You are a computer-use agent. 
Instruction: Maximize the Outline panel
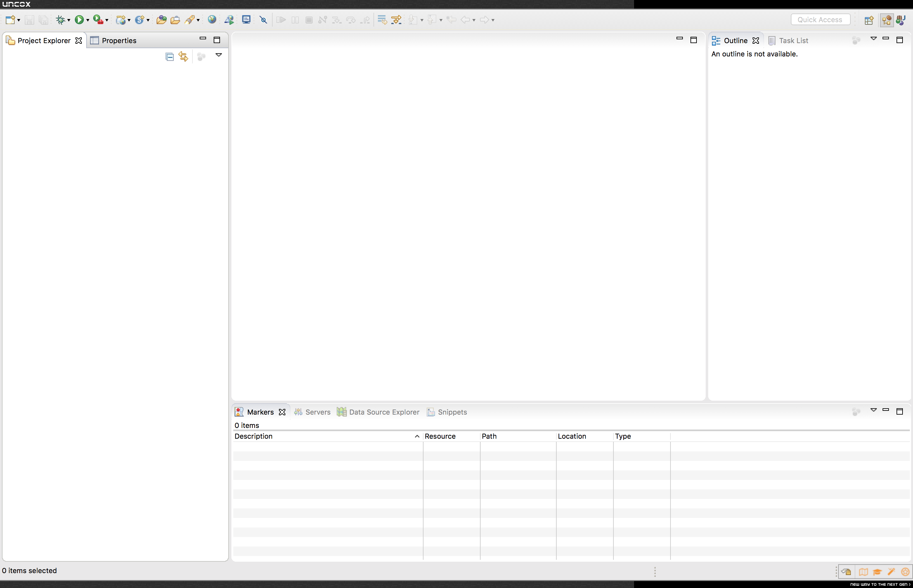click(900, 40)
